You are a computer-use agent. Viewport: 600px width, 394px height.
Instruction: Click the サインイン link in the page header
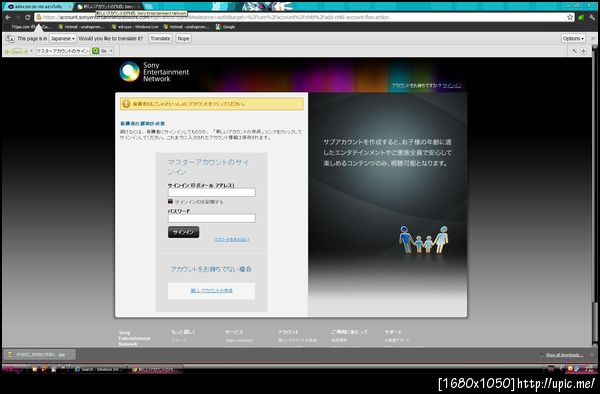coord(452,85)
